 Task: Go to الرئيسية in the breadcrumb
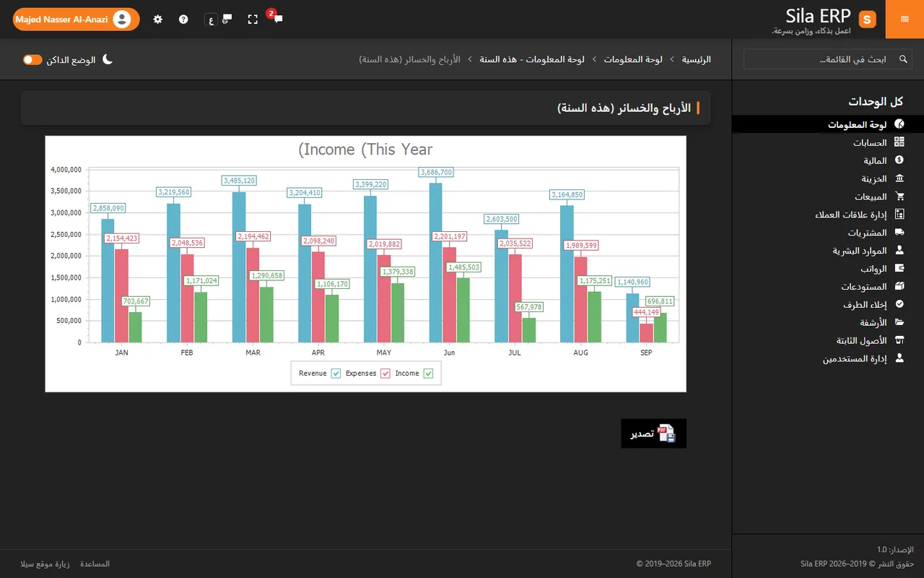(x=697, y=59)
